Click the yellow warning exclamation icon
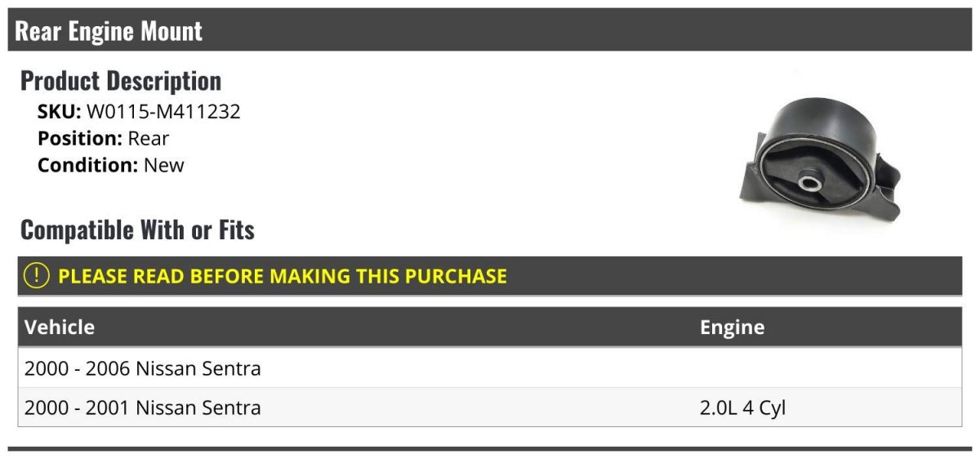The width and height of the screenshot is (980, 459). tap(37, 276)
